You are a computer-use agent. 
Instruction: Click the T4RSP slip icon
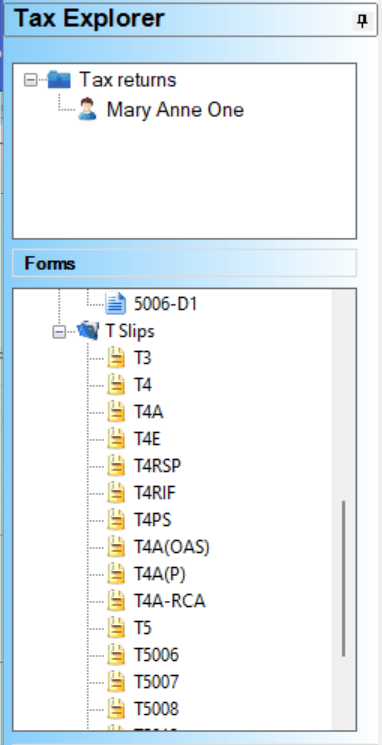(x=116, y=466)
